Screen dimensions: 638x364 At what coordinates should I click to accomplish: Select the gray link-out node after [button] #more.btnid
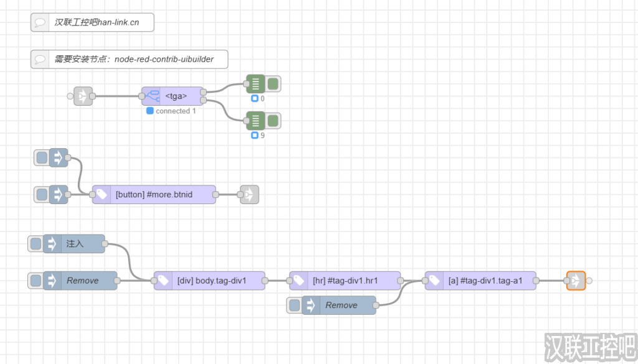(249, 195)
